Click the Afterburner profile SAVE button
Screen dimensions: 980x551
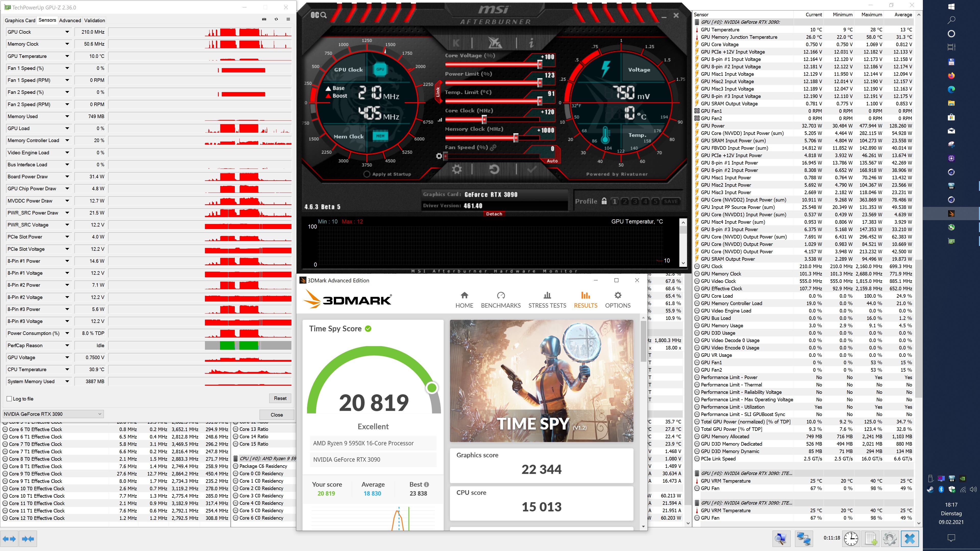click(671, 201)
